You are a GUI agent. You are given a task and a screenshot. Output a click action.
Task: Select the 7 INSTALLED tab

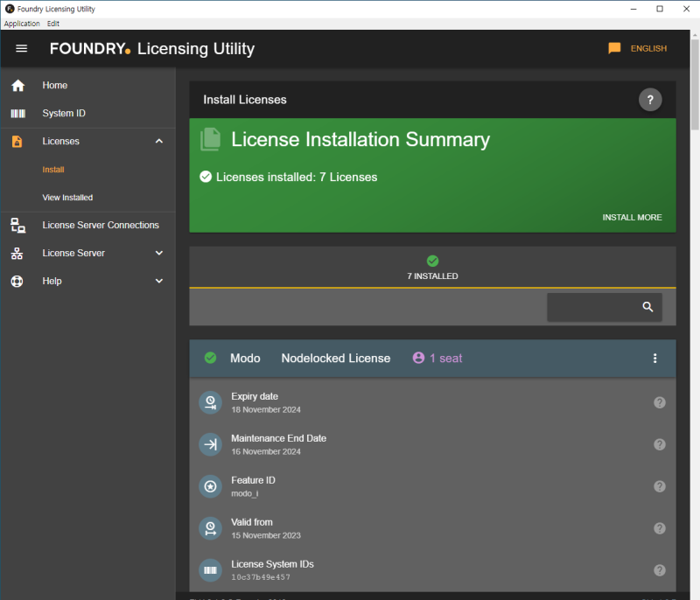click(x=432, y=268)
